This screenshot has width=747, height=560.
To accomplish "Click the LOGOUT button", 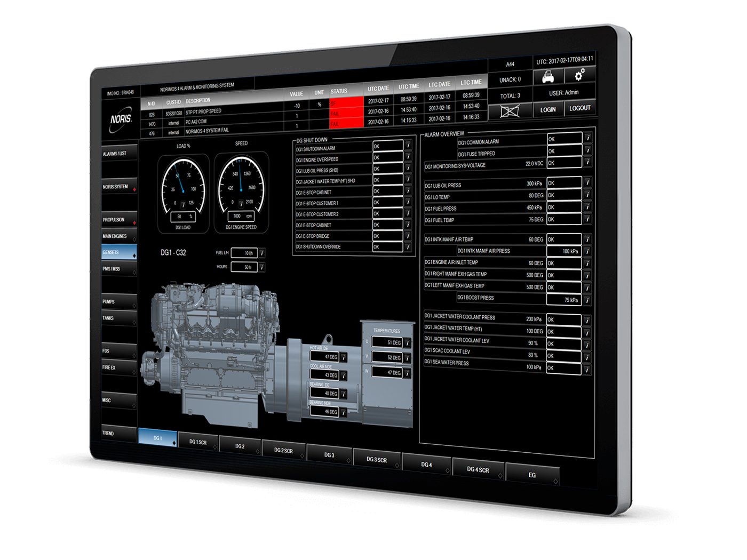I will point(580,108).
